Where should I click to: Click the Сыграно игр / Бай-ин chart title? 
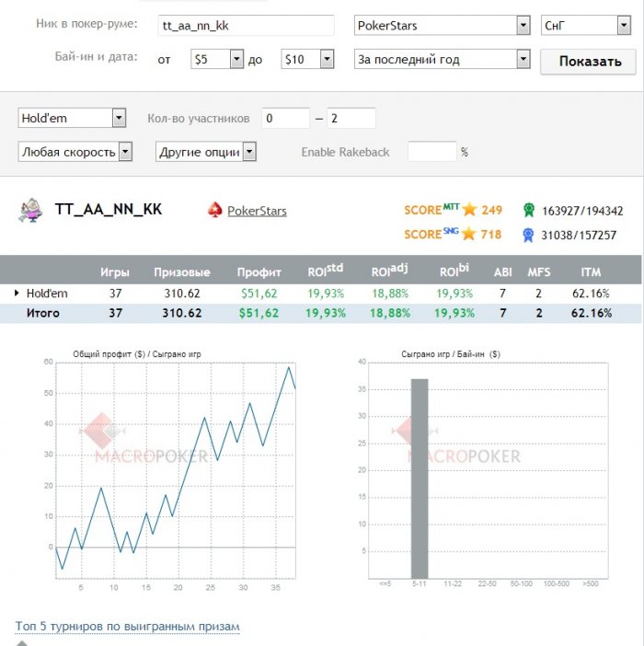[451, 354]
